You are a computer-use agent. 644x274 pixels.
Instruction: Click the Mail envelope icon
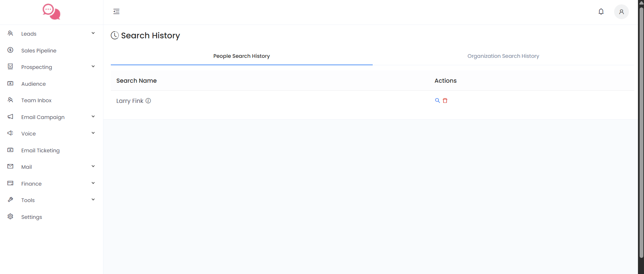pos(10,166)
